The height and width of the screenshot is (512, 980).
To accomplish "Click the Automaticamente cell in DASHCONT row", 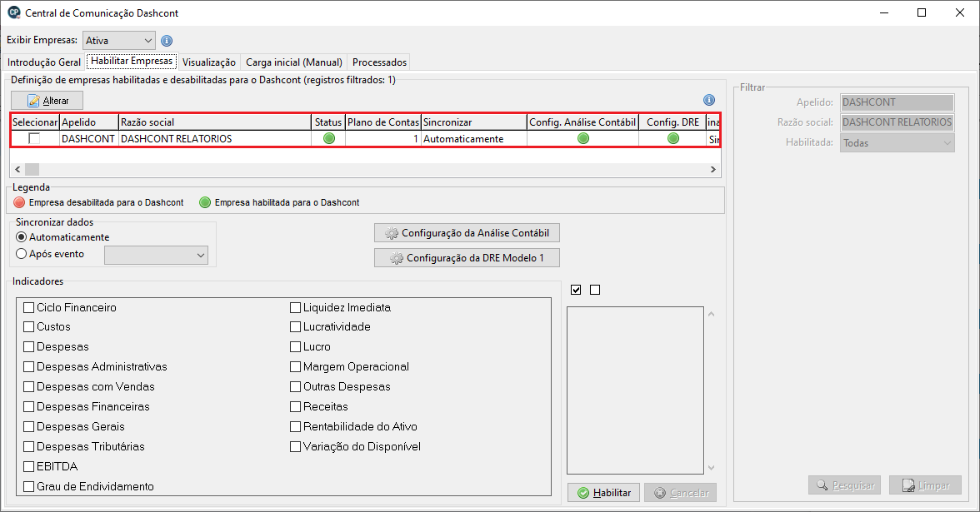I will (473, 138).
